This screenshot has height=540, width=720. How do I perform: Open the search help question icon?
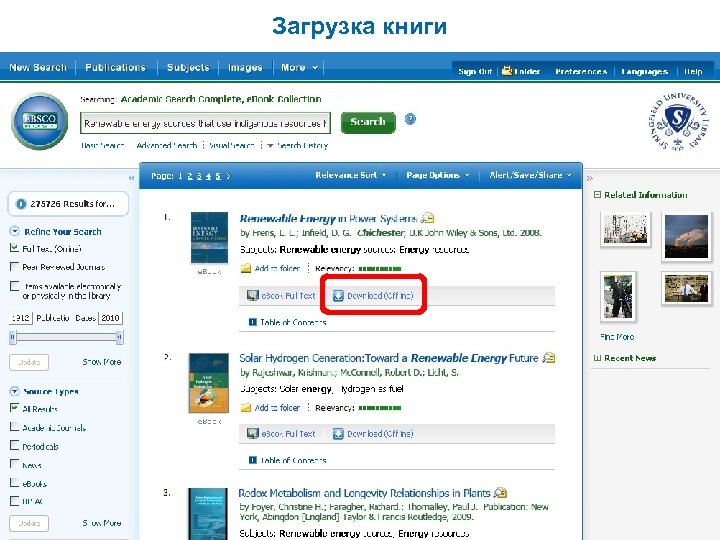coord(410,119)
